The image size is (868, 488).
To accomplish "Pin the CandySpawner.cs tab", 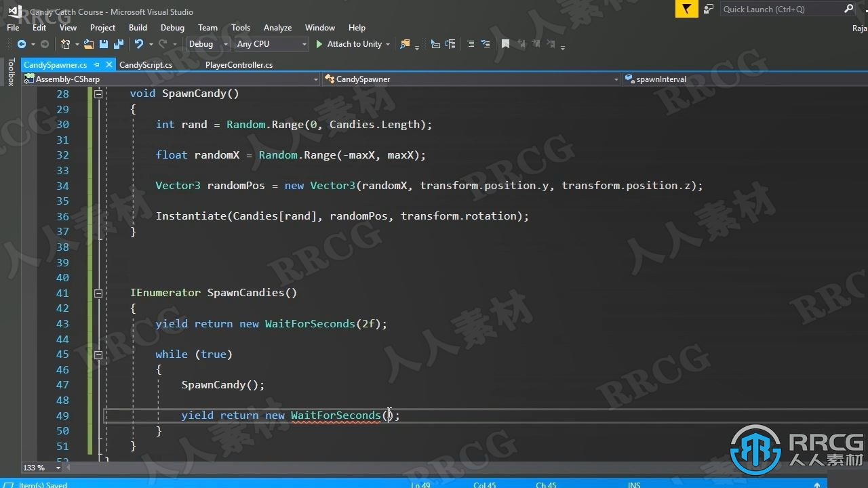I will [96, 65].
